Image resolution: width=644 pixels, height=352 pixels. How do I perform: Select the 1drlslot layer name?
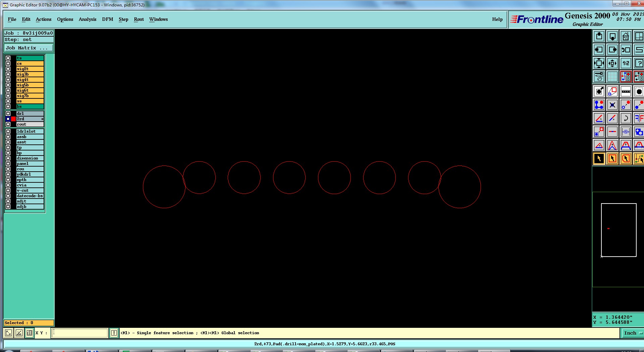pyautogui.click(x=30, y=131)
